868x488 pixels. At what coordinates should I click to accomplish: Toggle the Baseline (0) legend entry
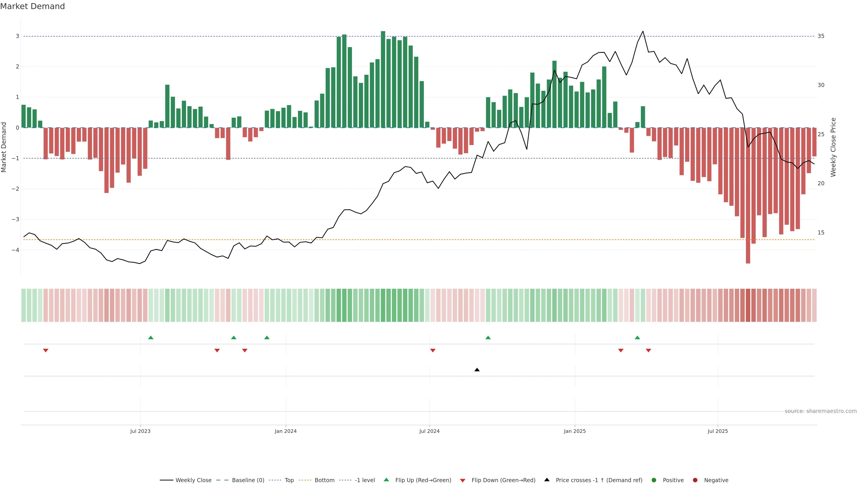point(248,480)
